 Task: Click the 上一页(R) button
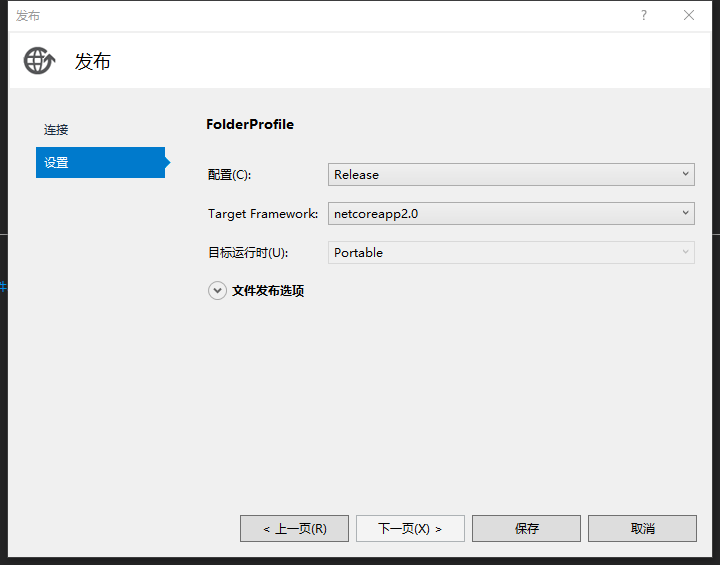294,529
